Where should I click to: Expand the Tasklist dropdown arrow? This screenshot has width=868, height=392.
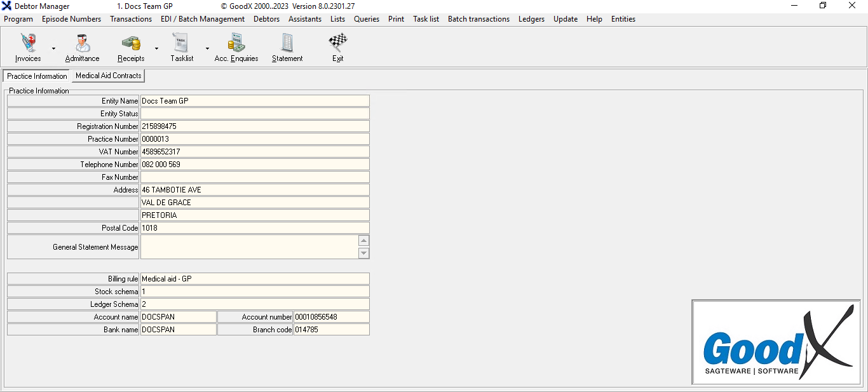tap(207, 48)
